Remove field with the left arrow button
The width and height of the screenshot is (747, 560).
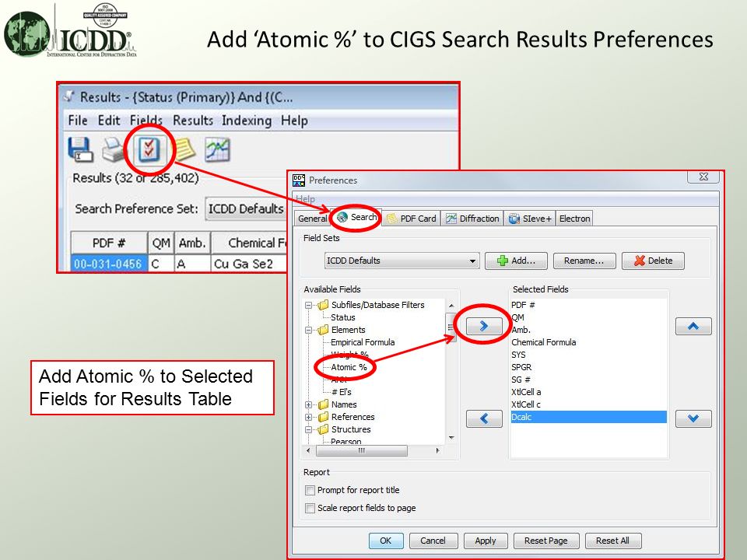click(483, 418)
